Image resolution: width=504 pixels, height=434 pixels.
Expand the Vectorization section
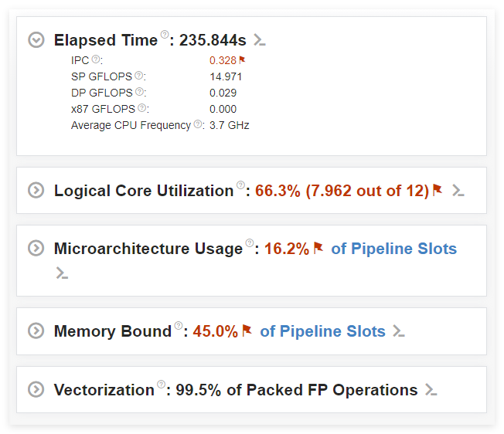click(x=36, y=389)
